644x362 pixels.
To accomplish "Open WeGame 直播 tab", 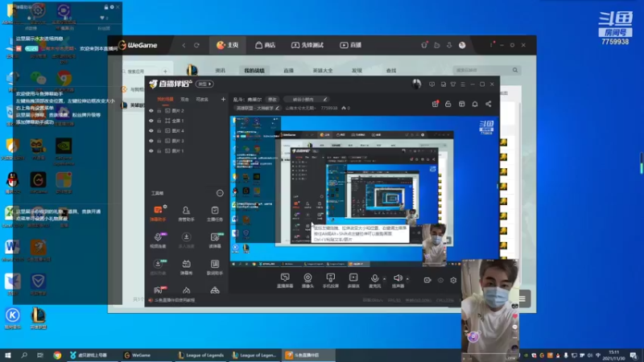I will tap(350, 45).
